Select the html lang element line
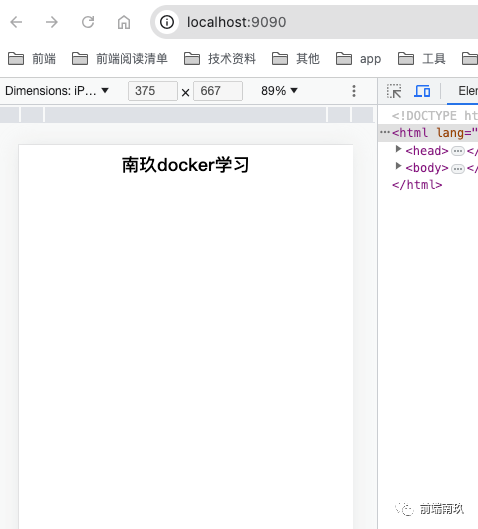The width and height of the screenshot is (478, 529). tap(428, 133)
